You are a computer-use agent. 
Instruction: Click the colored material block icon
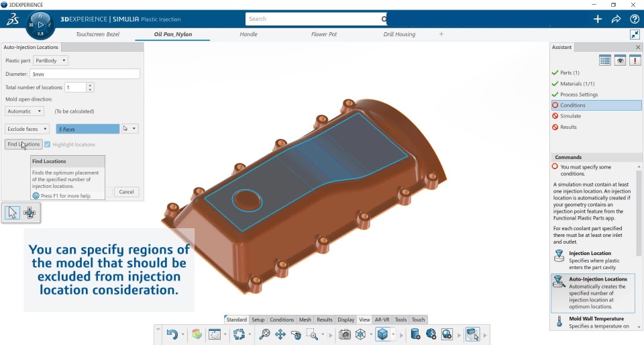(x=197, y=334)
